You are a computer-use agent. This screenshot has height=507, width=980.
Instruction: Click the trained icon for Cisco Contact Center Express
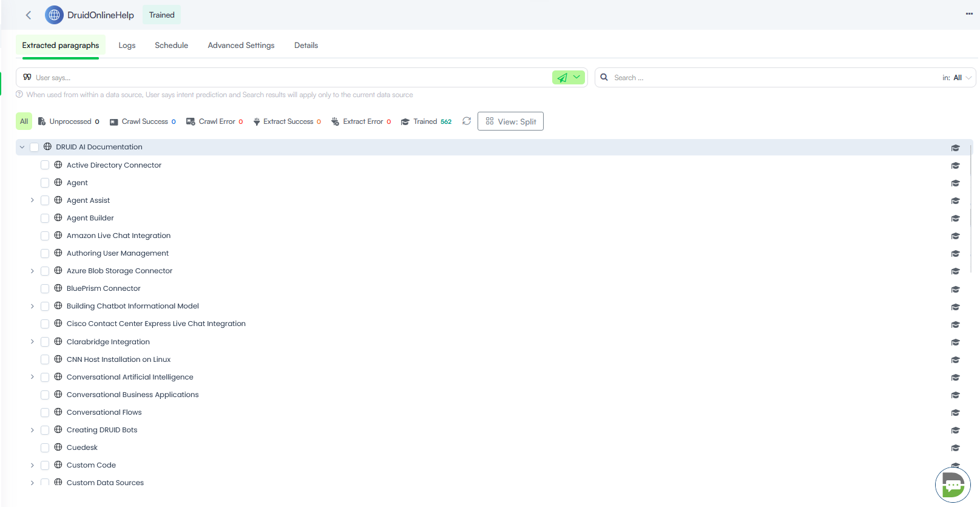pyautogui.click(x=956, y=324)
